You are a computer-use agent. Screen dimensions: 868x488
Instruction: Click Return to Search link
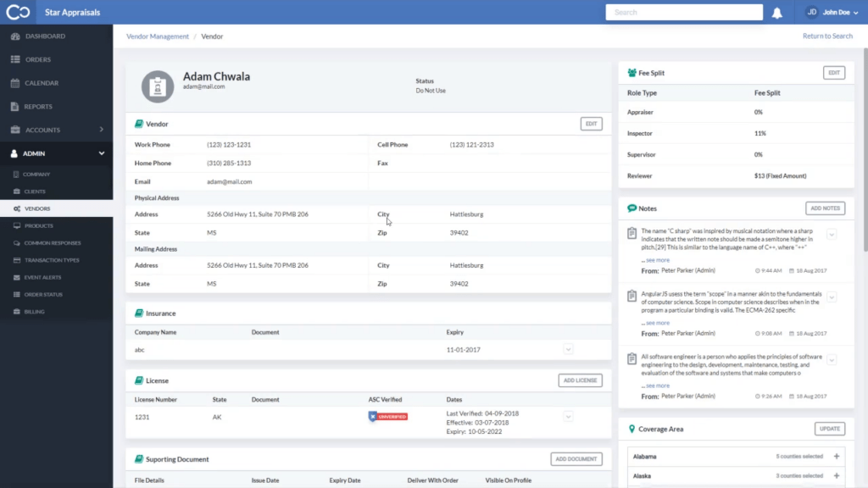tap(827, 36)
